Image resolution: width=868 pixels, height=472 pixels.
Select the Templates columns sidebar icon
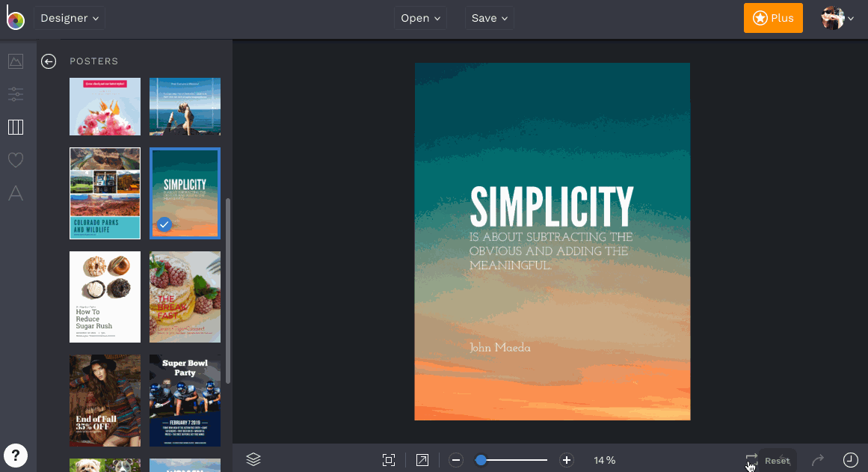[16, 127]
